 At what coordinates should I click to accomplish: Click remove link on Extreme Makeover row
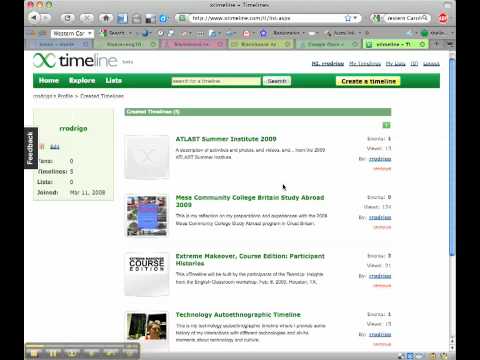(x=382, y=286)
